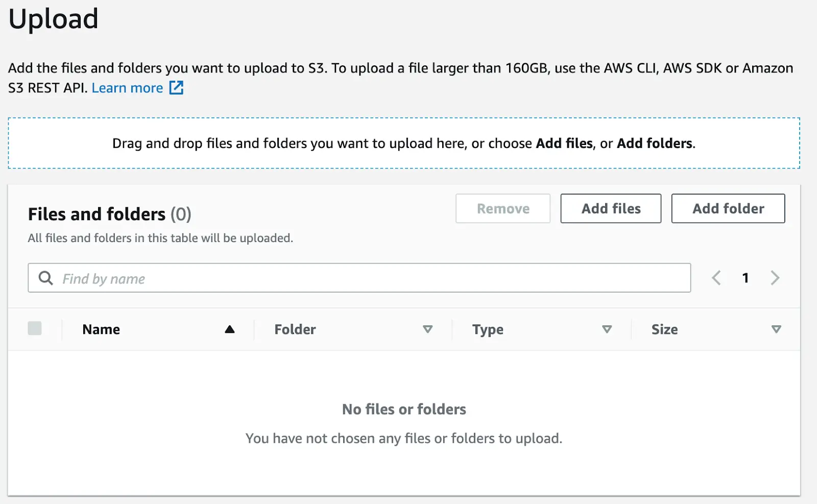Click the right pagination chevron
817x504 pixels.
775,278
